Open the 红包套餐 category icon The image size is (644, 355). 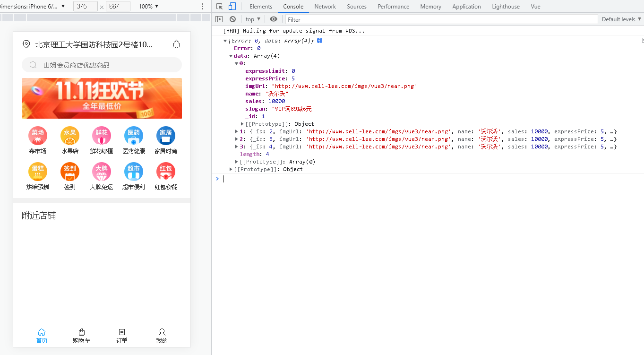click(x=165, y=172)
